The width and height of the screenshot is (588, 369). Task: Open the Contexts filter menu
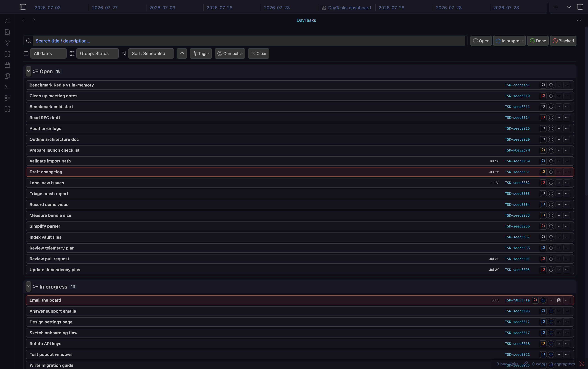click(230, 53)
